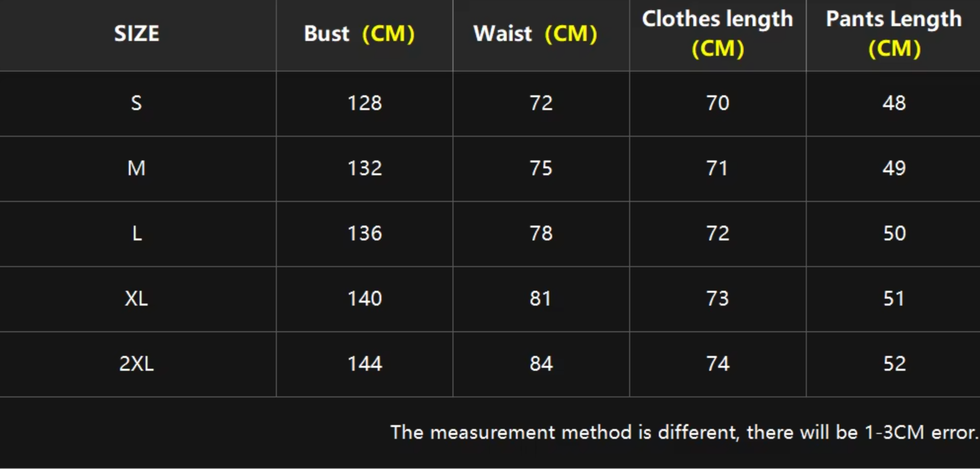Click the S size row label
Viewport: 980px width, 469px height.
click(137, 103)
